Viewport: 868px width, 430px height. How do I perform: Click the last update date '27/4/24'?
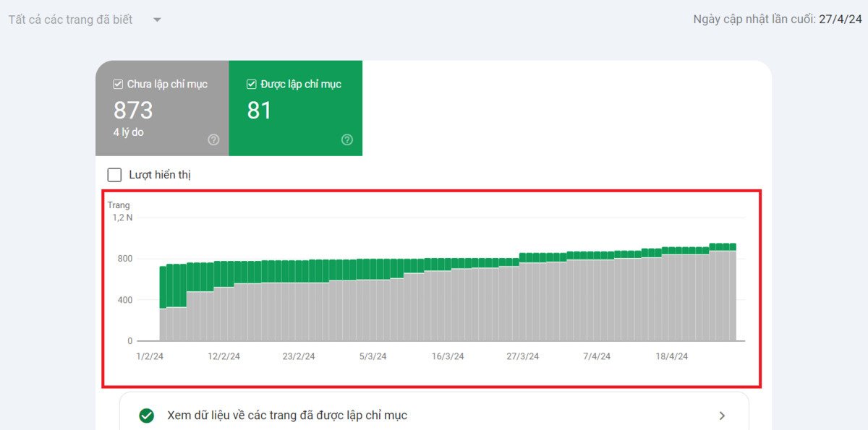(842, 18)
